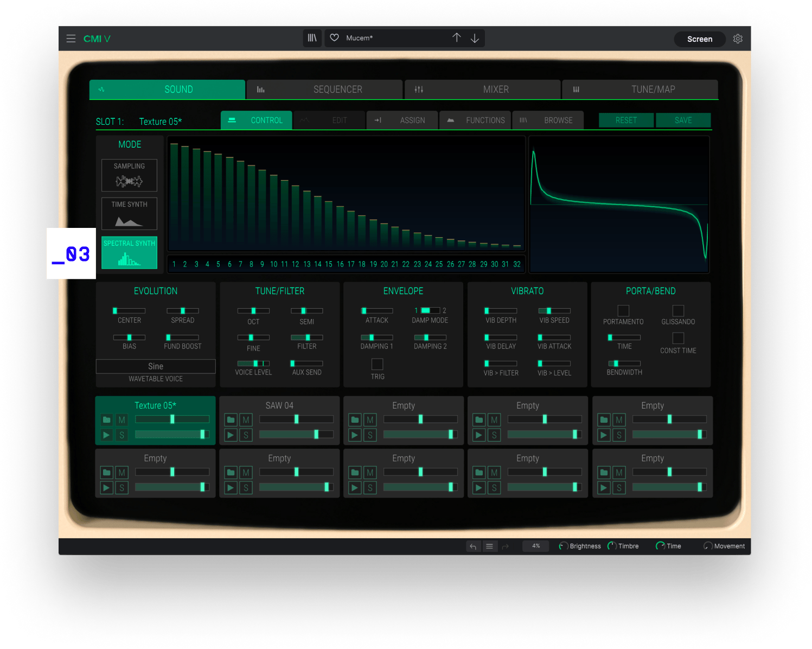Viewport: 812px width, 649px height.
Task: Mute the Texture 05 slot
Action: click(122, 420)
